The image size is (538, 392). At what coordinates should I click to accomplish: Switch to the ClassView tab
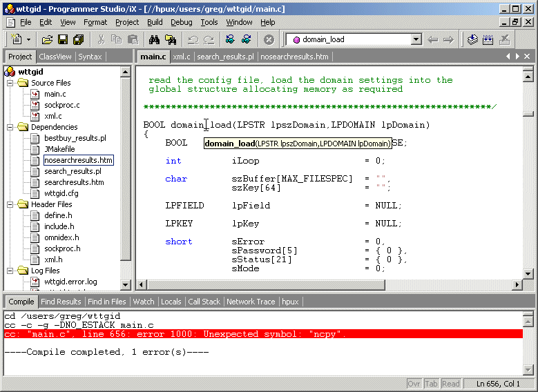pyautogui.click(x=55, y=57)
